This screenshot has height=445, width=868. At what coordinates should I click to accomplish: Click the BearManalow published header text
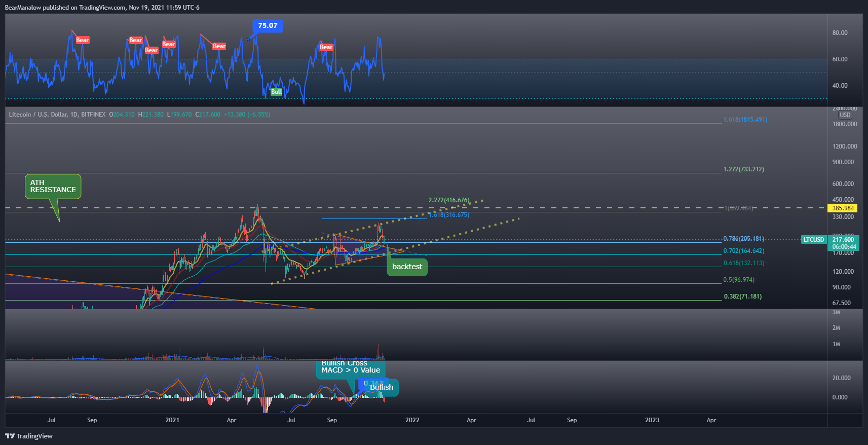click(x=102, y=8)
